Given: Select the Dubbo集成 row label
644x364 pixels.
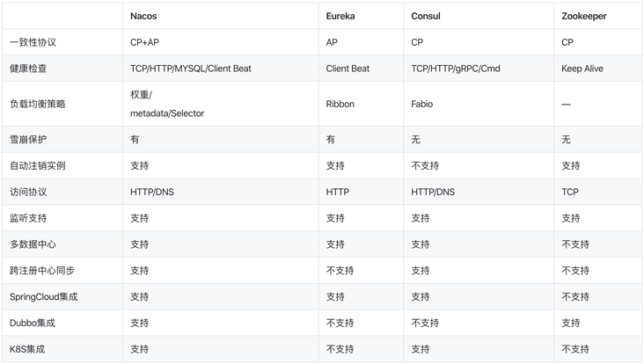Looking at the screenshot, I should pyautogui.click(x=33, y=323).
